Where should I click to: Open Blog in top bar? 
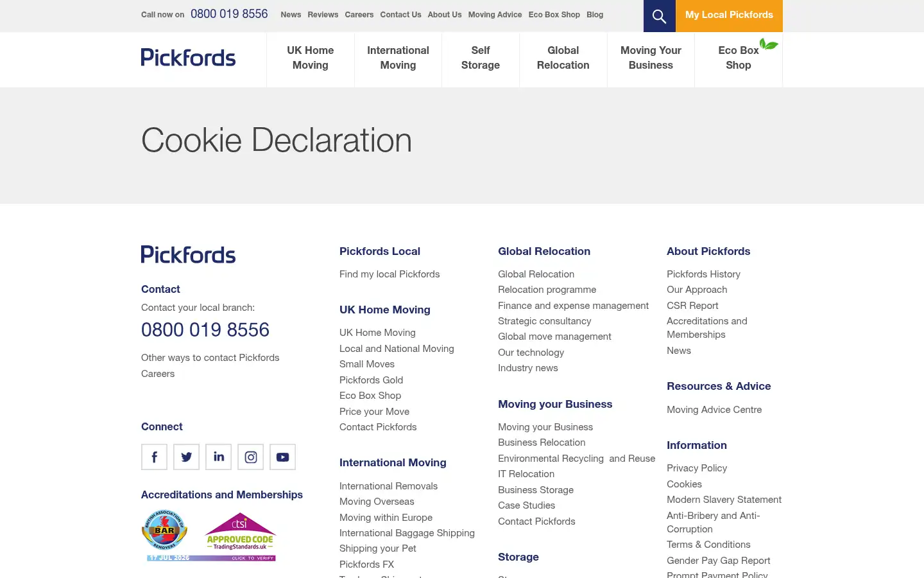click(595, 15)
